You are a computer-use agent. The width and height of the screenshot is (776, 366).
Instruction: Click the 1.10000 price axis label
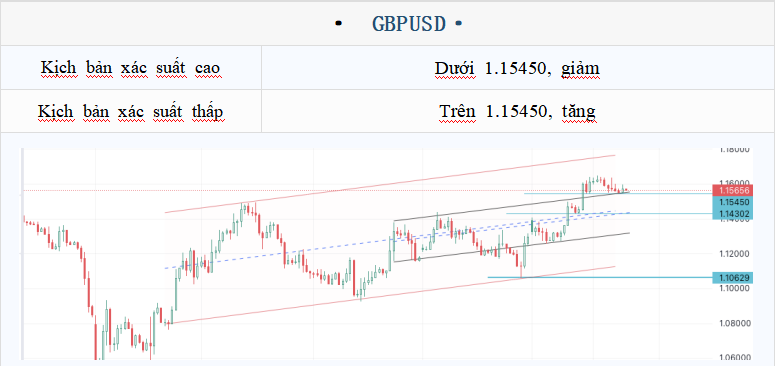(x=734, y=288)
